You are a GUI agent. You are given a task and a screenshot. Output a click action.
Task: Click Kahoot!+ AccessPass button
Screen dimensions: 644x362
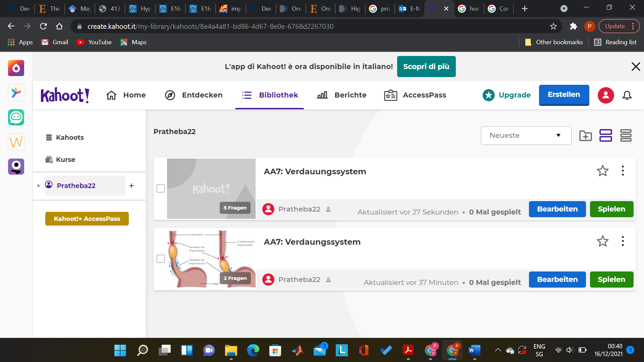point(87,219)
